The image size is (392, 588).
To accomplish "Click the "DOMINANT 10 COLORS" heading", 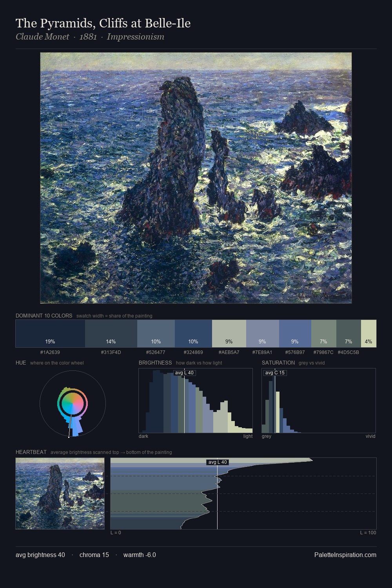I will 44,316.
